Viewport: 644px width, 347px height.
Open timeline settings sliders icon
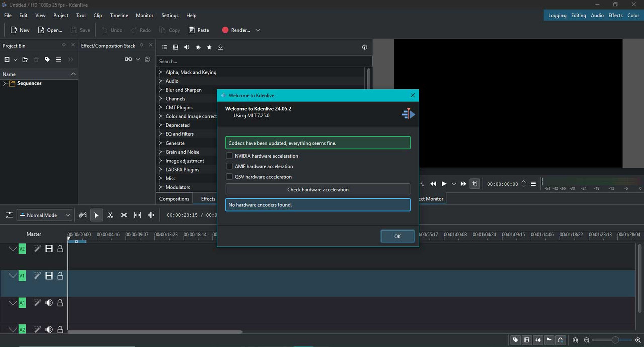coord(9,215)
